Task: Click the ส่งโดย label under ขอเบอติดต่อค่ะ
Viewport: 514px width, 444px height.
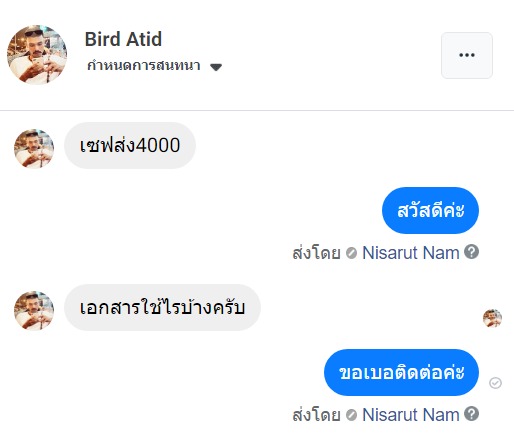Action: (x=316, y=415)
